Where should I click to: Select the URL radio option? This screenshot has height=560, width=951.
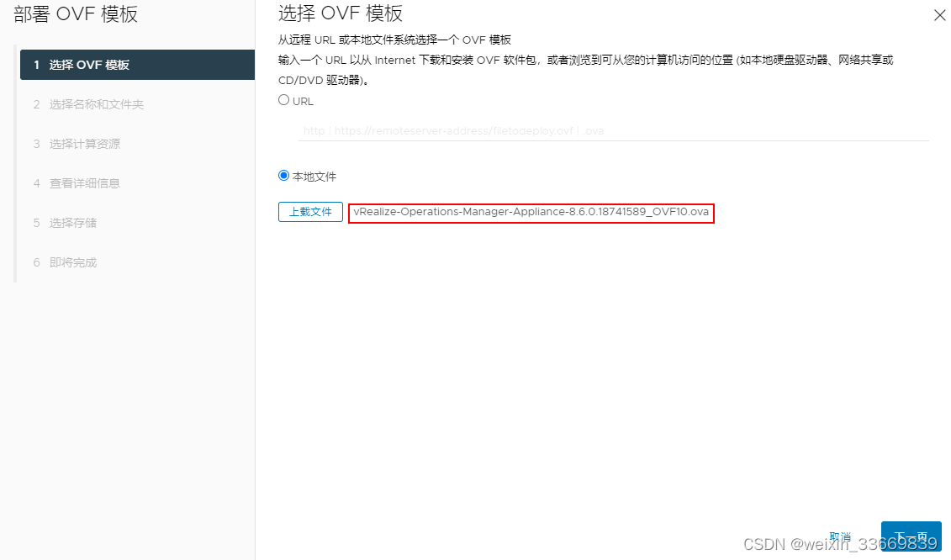(x=284, y=100)
